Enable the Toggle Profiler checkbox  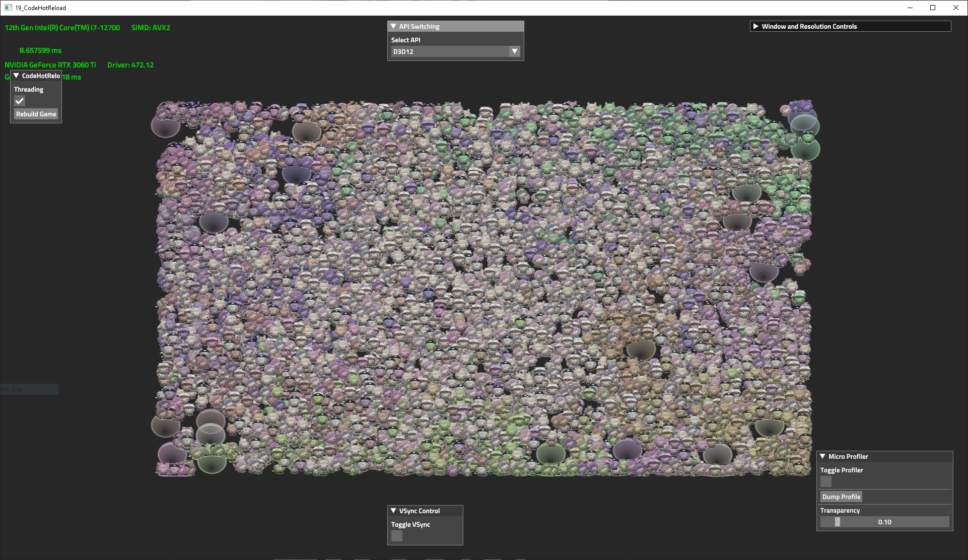[x=826, y=481]
